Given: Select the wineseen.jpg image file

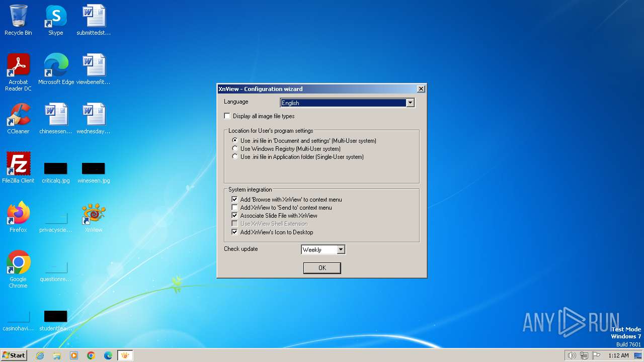Looking at the screenshot, I should (94, 172).
